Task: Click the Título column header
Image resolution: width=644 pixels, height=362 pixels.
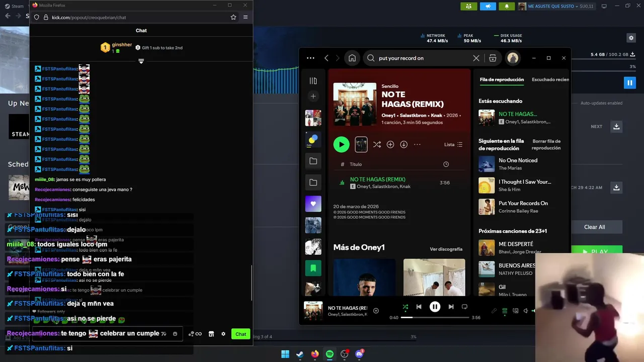Action: tap(356, 164)
